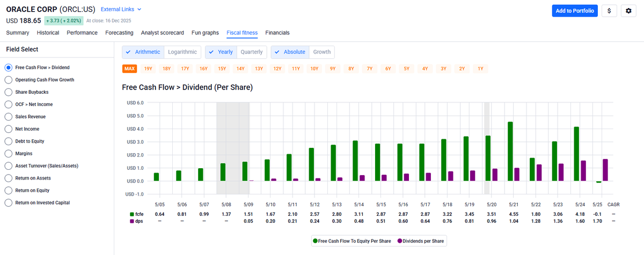Select Sales Revenue radio option
Image resolution: width=644 pixels, height=255 pixels.
pos(8,117)
